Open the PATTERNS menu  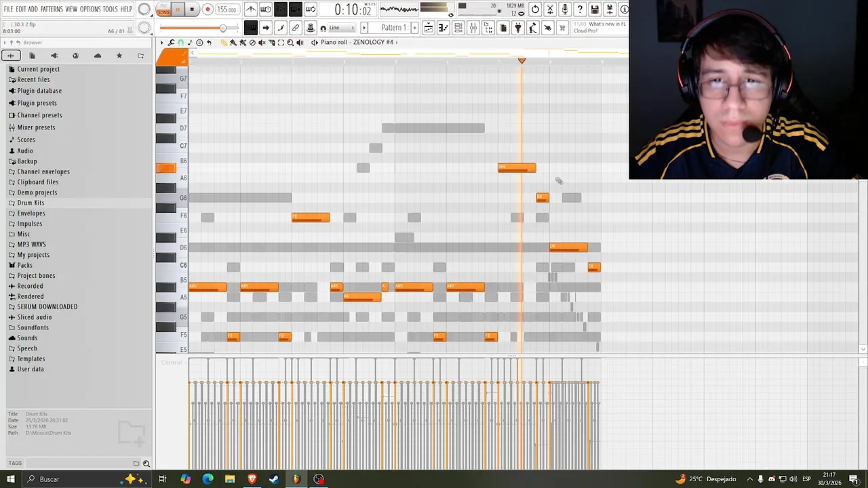click(x=51, y=9)
